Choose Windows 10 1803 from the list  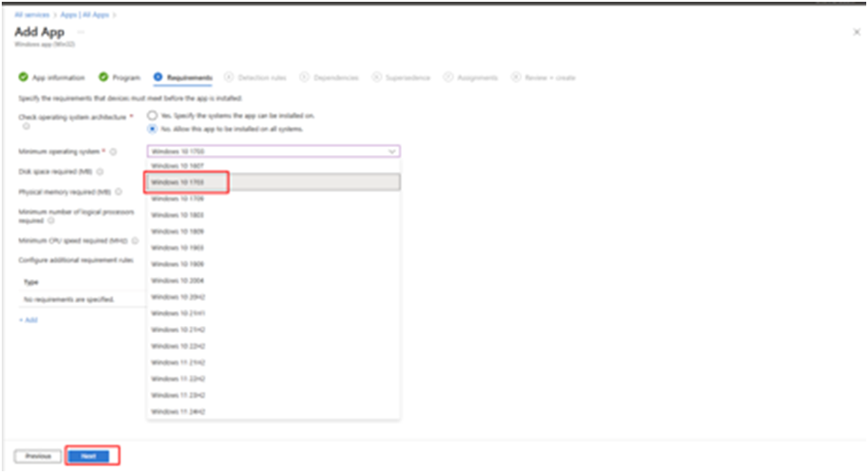273,214
